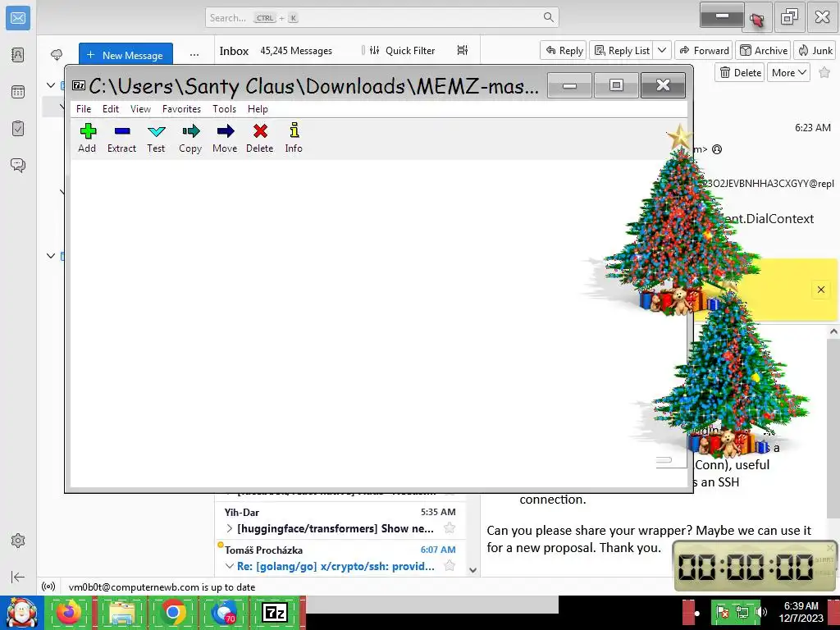840x630 pixels.
Task: Open Address Book in Thunderbird sidebar
Action: 18,55
